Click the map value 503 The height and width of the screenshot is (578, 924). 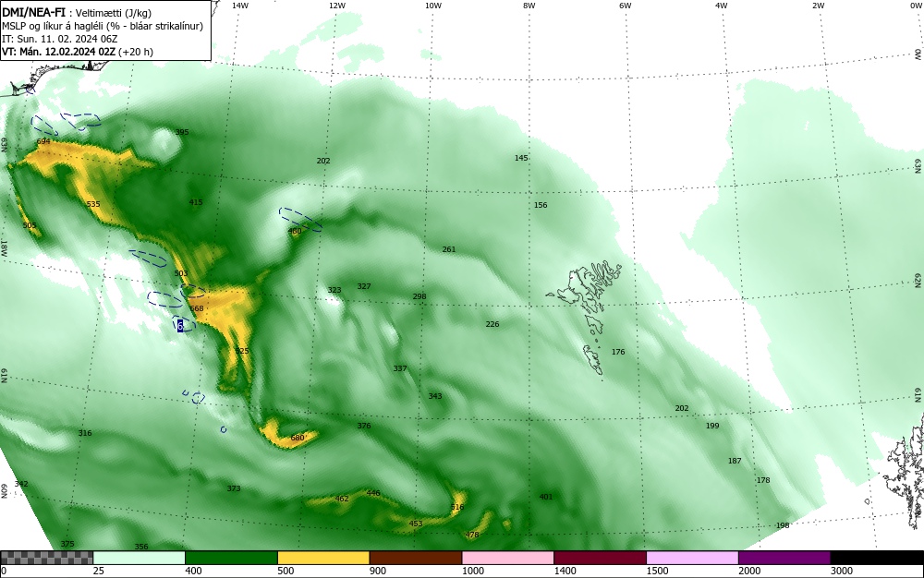(x=181, y=273)
